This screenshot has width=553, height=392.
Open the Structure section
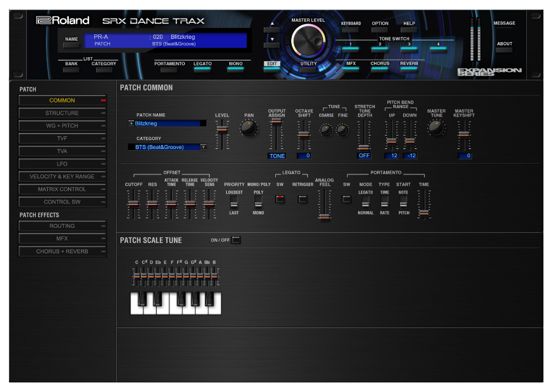[x=62, y=113]
